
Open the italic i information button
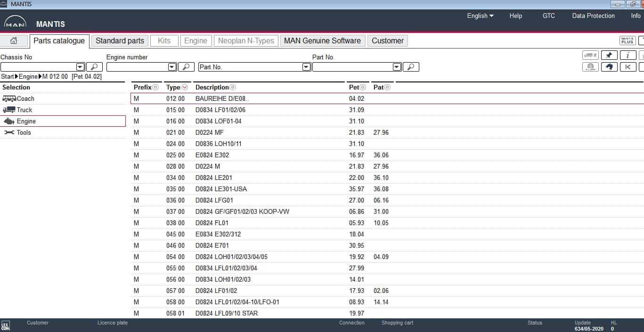click(x=628, y=55)
